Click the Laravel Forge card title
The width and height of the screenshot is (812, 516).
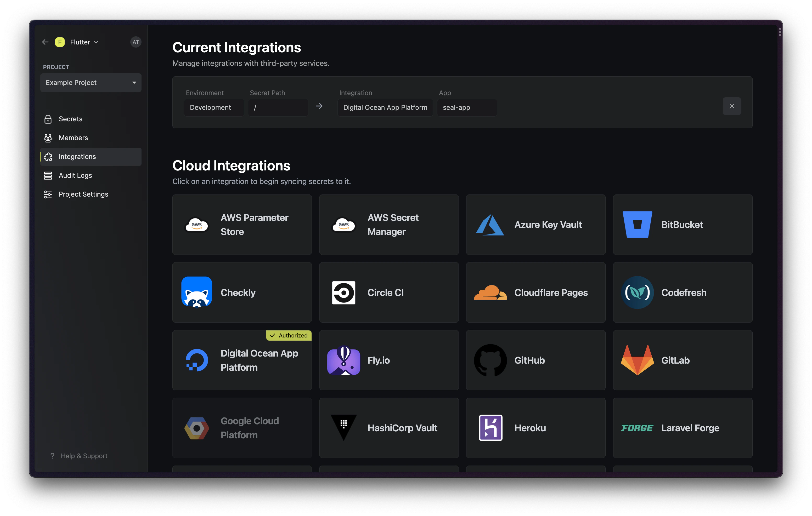(x=690, y=428)
